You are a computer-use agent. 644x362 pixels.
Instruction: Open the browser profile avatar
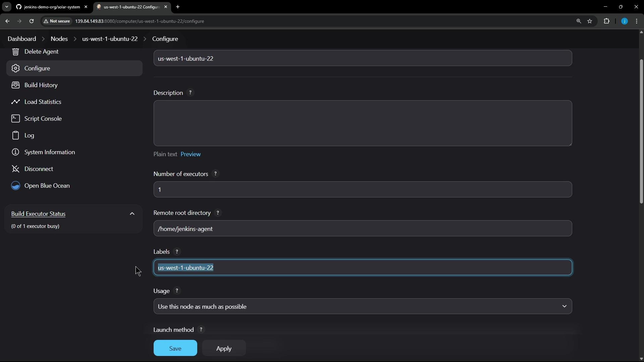pos(625,21)
